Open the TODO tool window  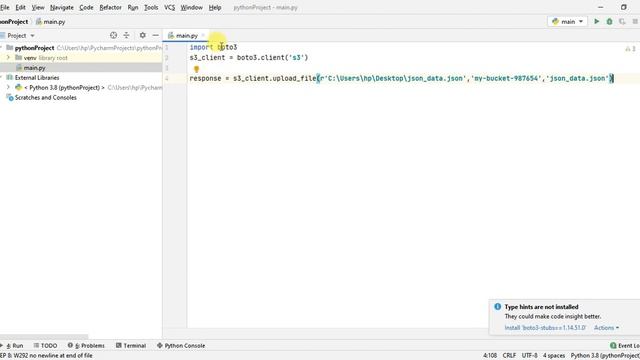coord(45,345)
